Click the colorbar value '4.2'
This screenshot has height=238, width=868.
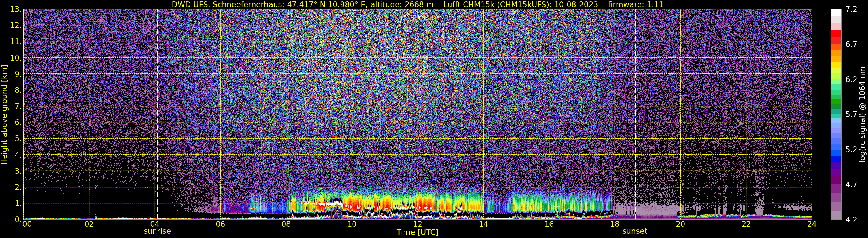pyautogui.click(x=851, y=220)
